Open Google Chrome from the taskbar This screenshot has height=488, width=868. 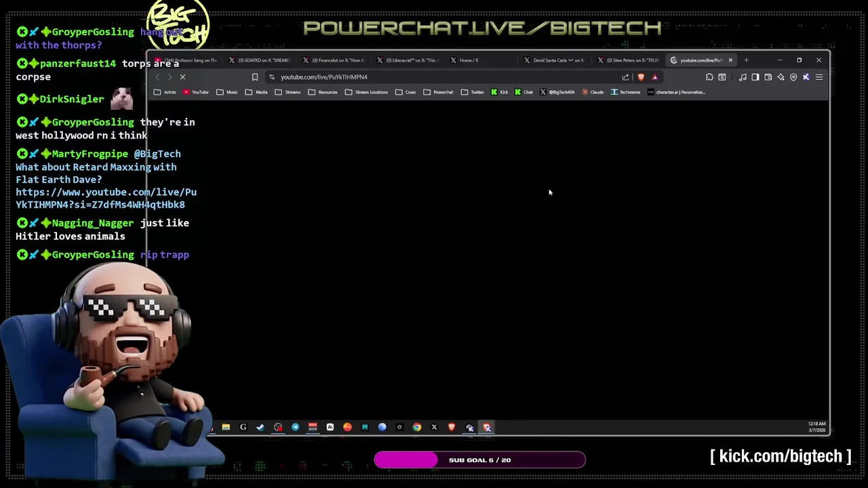pos(417,428)
